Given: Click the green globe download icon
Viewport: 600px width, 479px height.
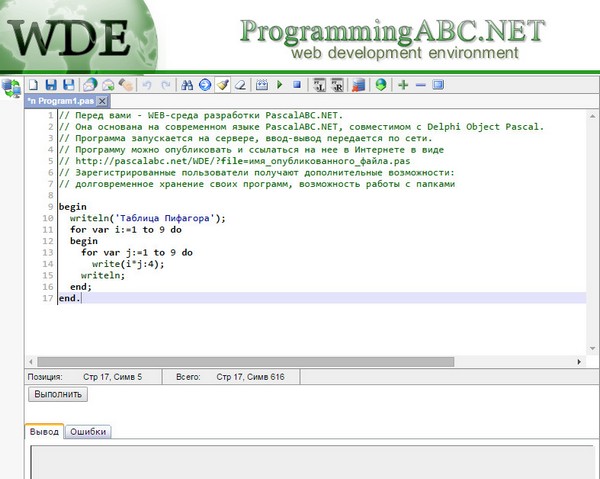Looking at the screenshot, I should [x=381, y=85].
